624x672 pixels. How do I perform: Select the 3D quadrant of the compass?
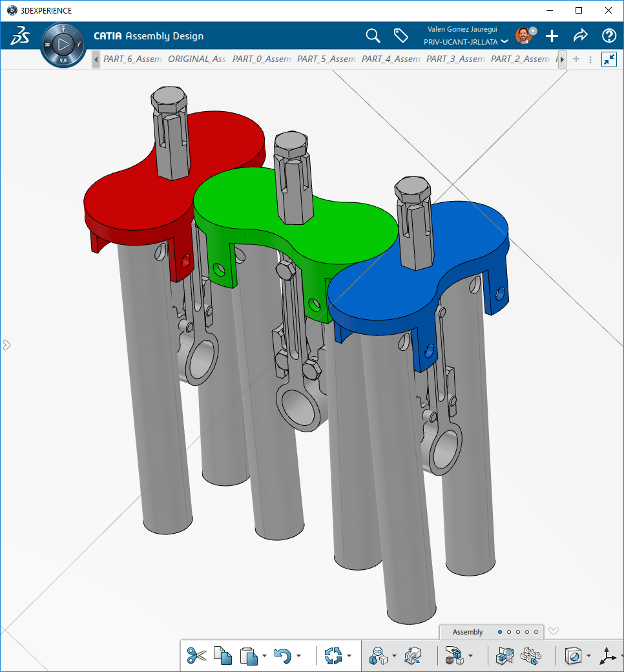47,45
